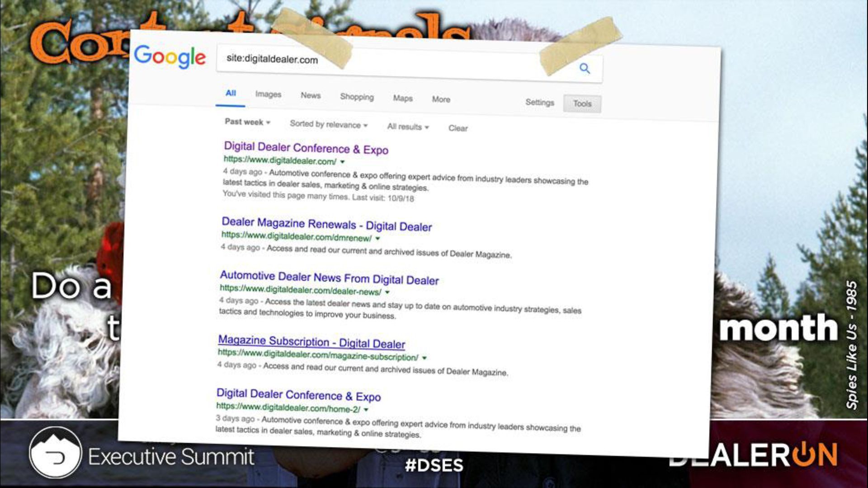Expand the arrow next to the digitaldealer.com/ URL

point(343,162)
